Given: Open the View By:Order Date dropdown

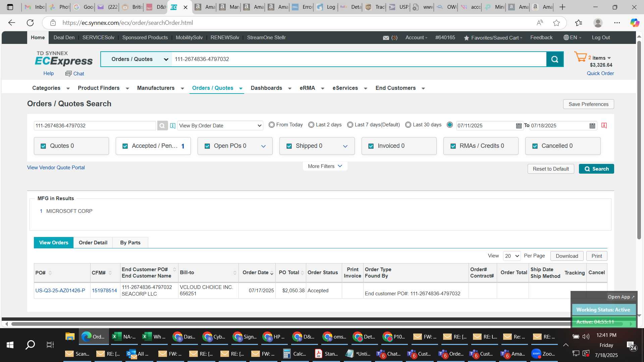Looking at the screenshot, I should (220, 126).
